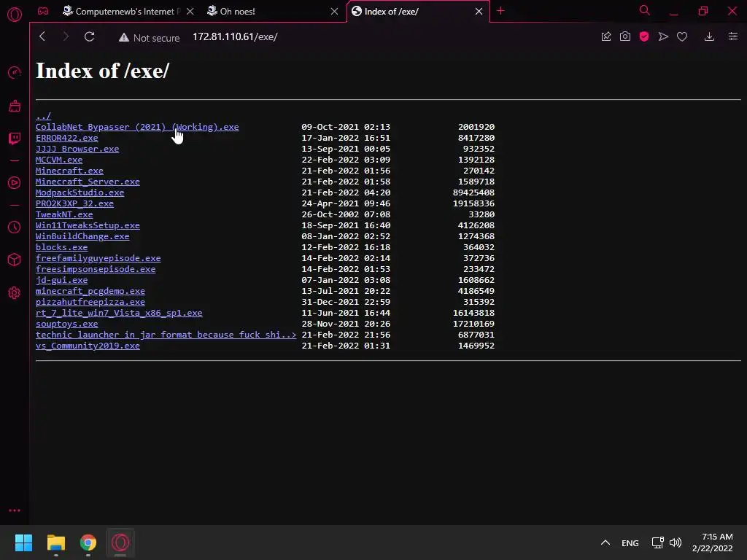Open File Explorer from taskbar
747x560 pixels.
tap(55, 542)
